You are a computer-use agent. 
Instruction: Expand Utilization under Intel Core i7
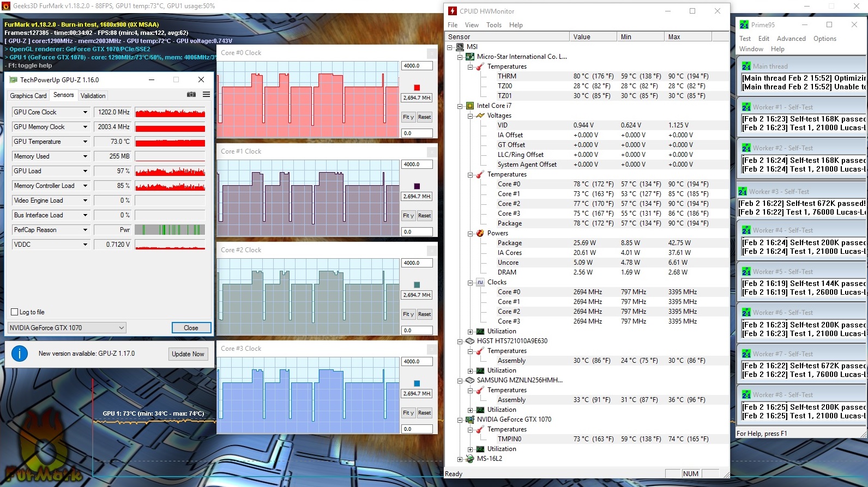click(x=470, y=332)
